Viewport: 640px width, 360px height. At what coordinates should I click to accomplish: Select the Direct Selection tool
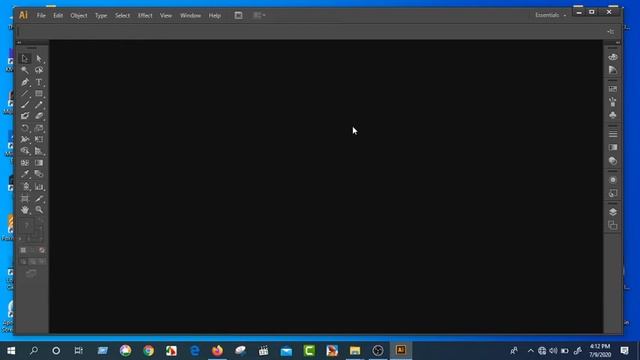[x=39, y=59]
